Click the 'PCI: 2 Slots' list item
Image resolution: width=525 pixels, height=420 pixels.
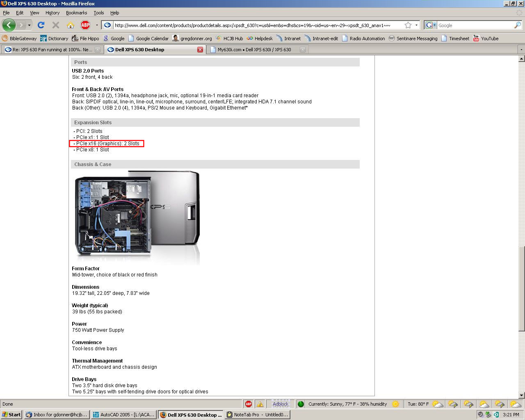point(89,131)
